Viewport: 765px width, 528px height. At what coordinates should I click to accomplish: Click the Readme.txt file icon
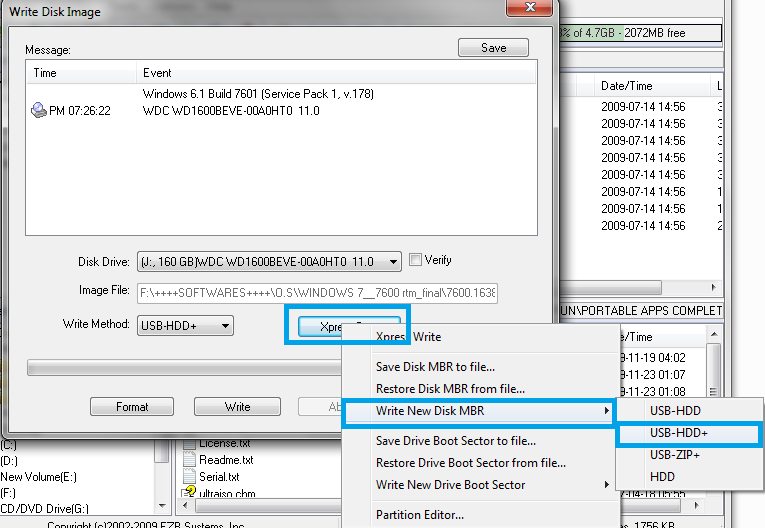[189, 460]
